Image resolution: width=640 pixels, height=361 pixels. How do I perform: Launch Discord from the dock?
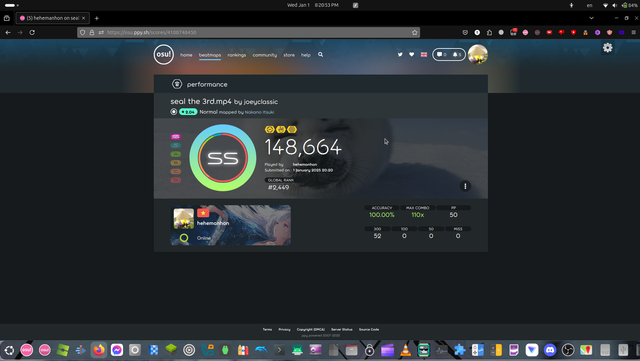click(x=550, y=350)
